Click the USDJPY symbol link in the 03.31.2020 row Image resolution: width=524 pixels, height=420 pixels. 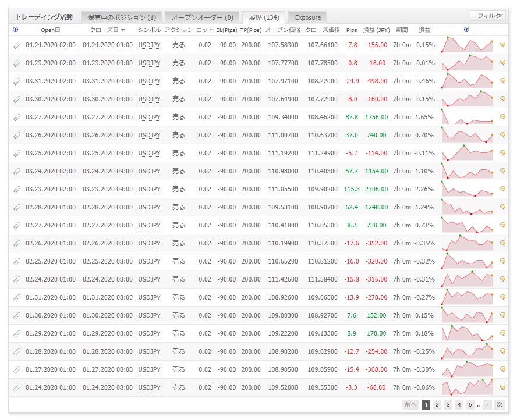149,81
